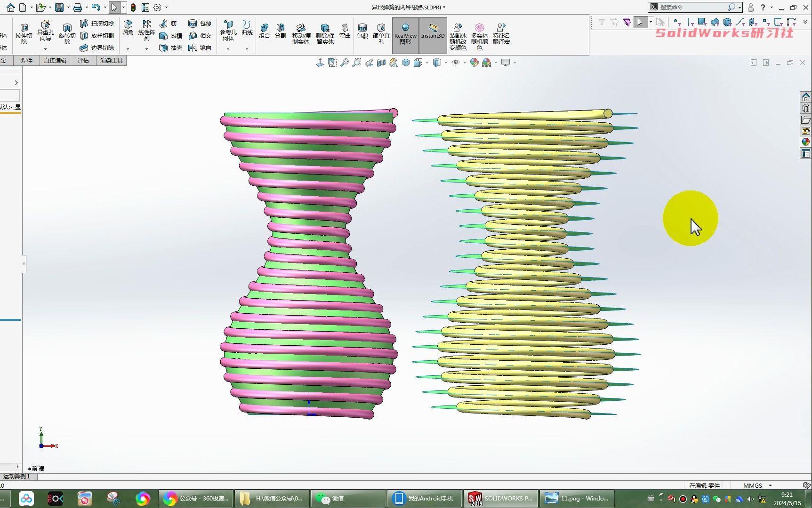The image size is (812, 508).
Task: Toggle filter solid bodies selection
Action: point(727,22)
